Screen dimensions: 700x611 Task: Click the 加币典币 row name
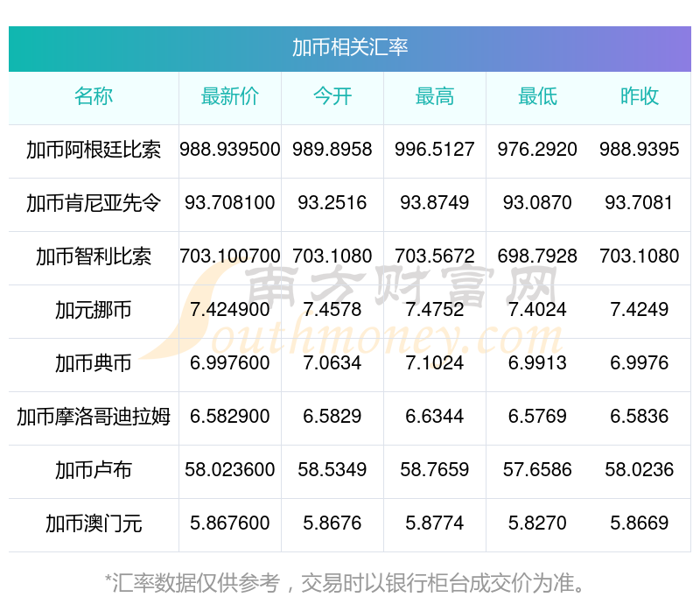pos(94,363)
